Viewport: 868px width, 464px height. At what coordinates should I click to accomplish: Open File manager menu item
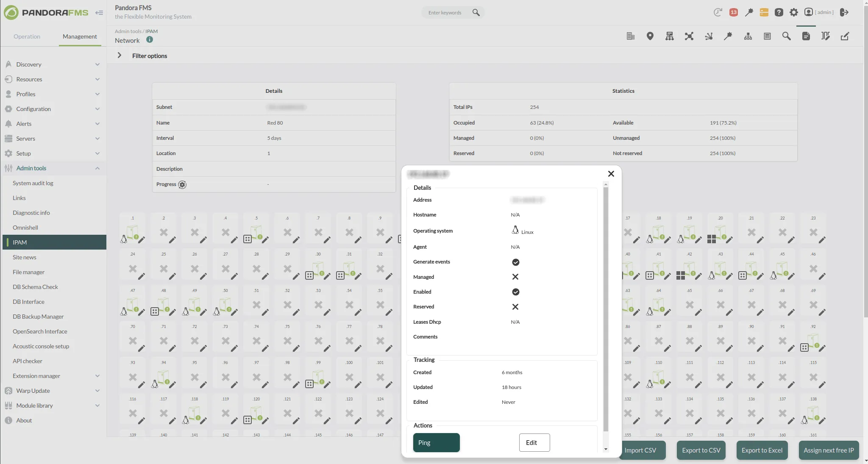tap(28, 272)
